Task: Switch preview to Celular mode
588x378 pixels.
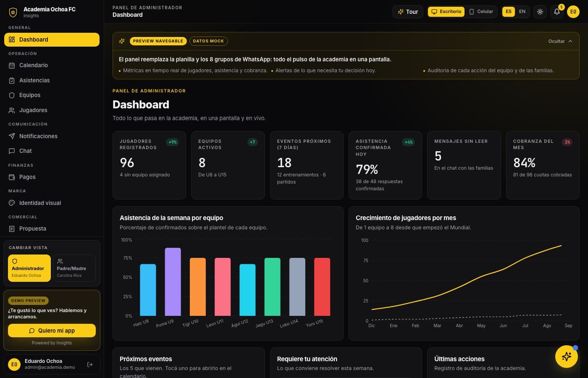Action: point(481,12)
